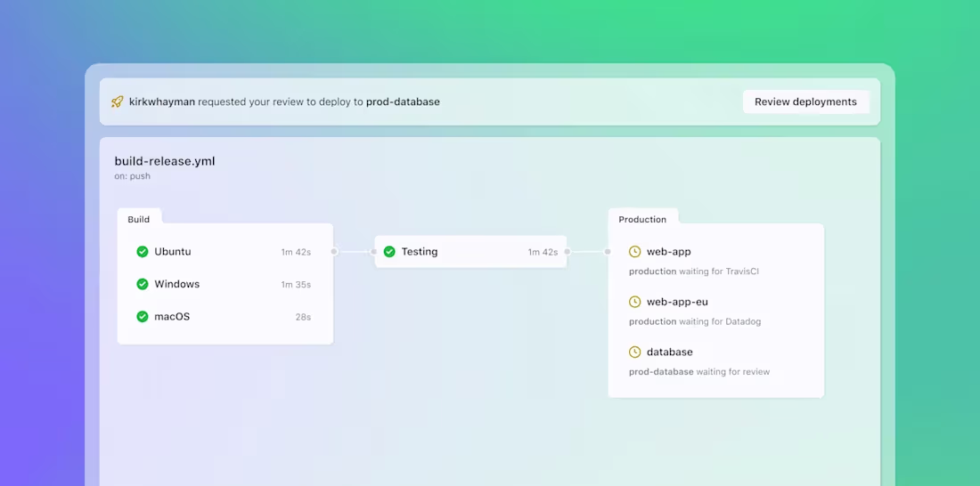980x486 pixels.
Task: Click the Windows duration '1m 35s'
Action: tap(296, 285)
